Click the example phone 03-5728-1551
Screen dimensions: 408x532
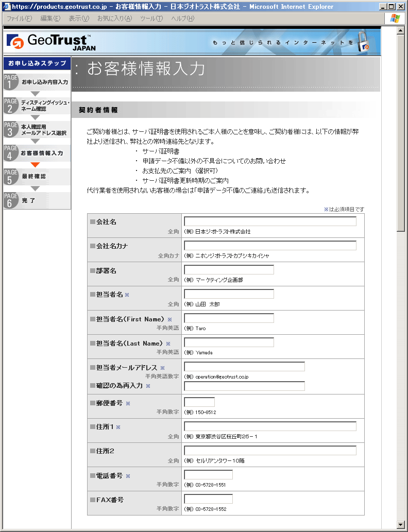(211, 485)
